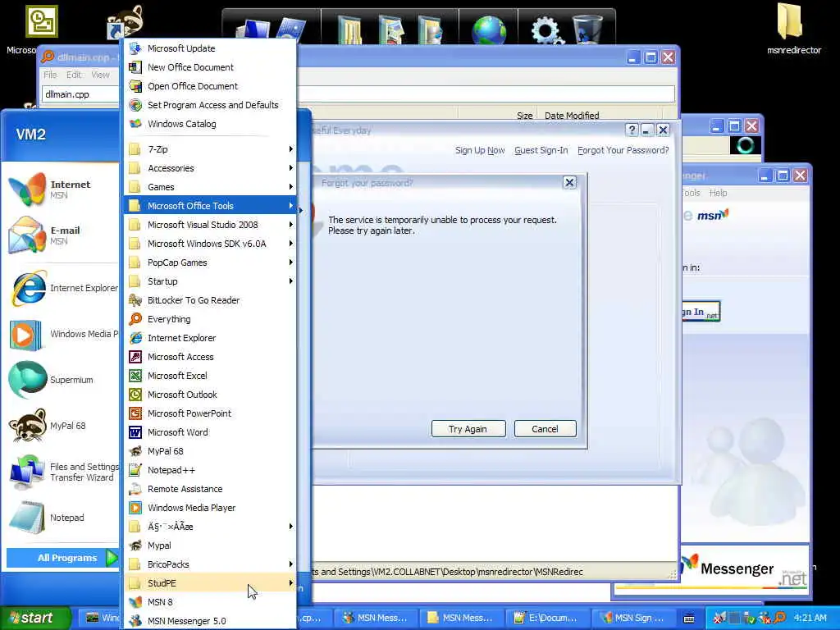Launch Microsoft Outlook
Image resolution: width=840 pixels, height=630 pixels.
click(210, 395)
